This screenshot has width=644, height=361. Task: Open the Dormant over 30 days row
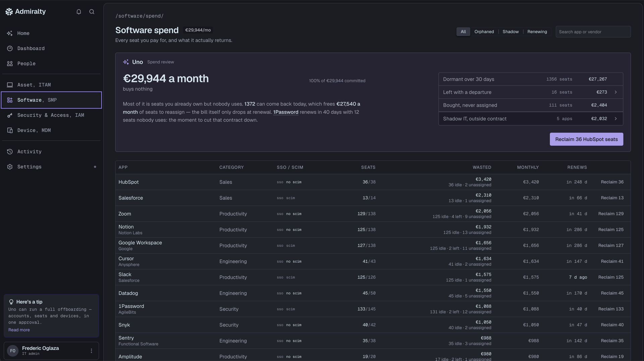click(531, 79)
